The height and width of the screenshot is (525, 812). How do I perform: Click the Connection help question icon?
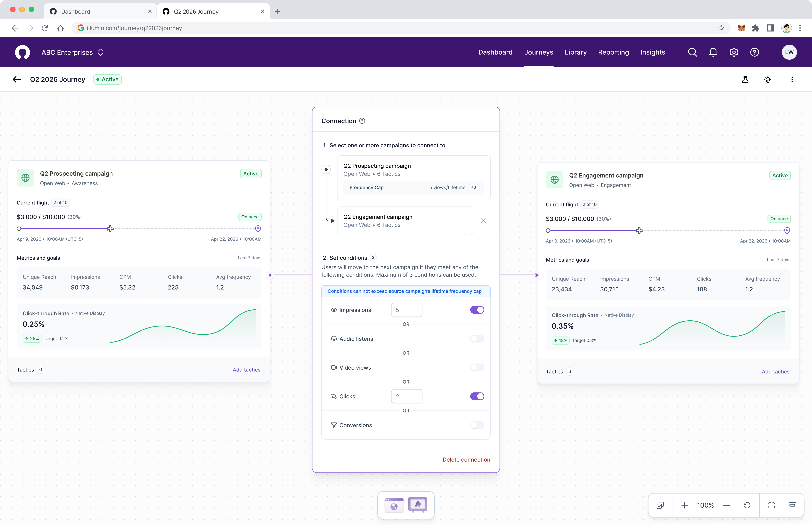point(362,121)
